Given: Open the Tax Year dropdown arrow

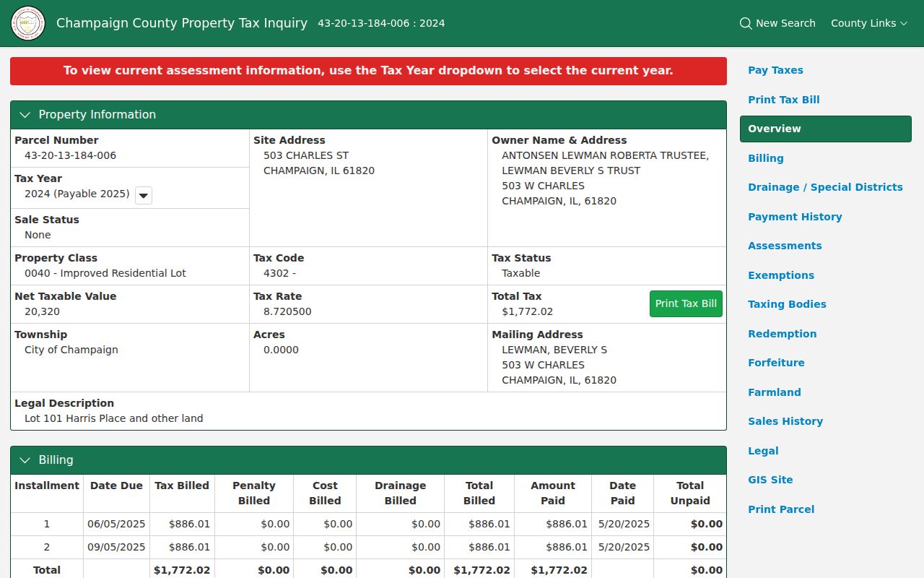Looking at the screenshot, I should click(144, 195).
